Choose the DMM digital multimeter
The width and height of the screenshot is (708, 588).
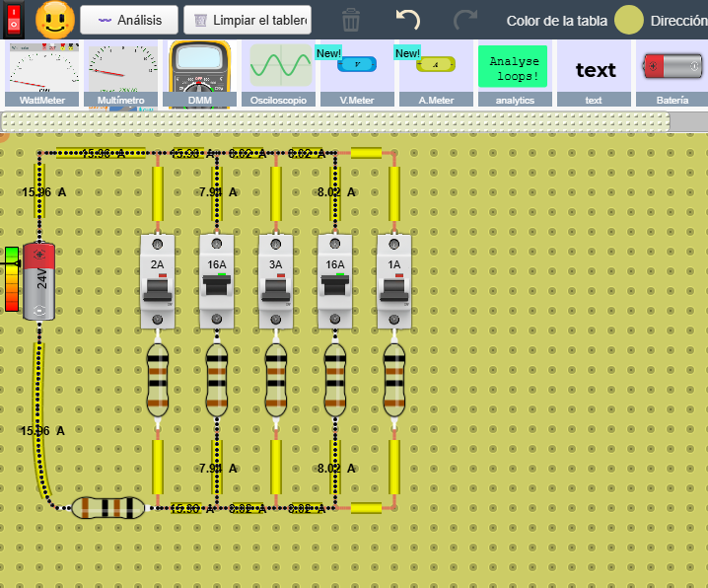click(x=200, y=71)
